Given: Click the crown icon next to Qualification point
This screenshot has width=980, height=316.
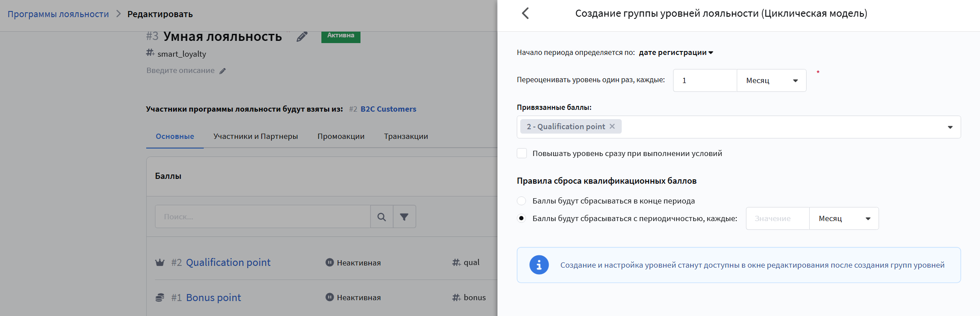Looking at the screenshot, I should coord(160,262).
